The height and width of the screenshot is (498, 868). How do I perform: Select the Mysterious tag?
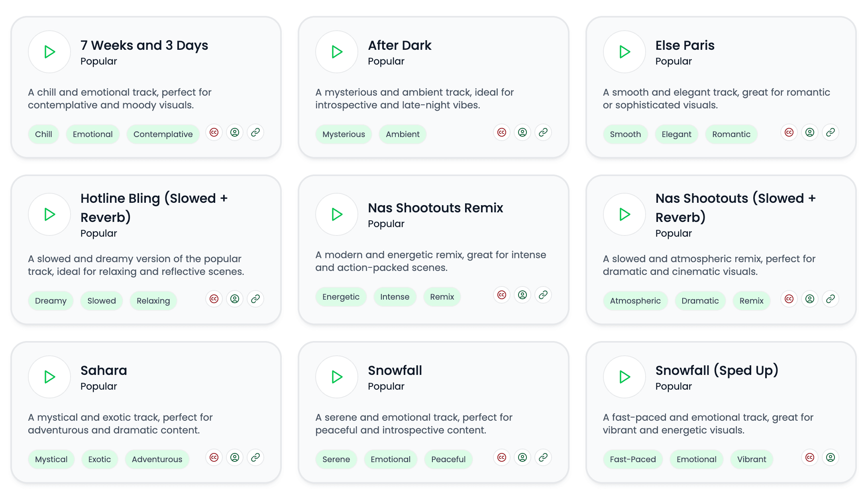[x=344, y=134]
